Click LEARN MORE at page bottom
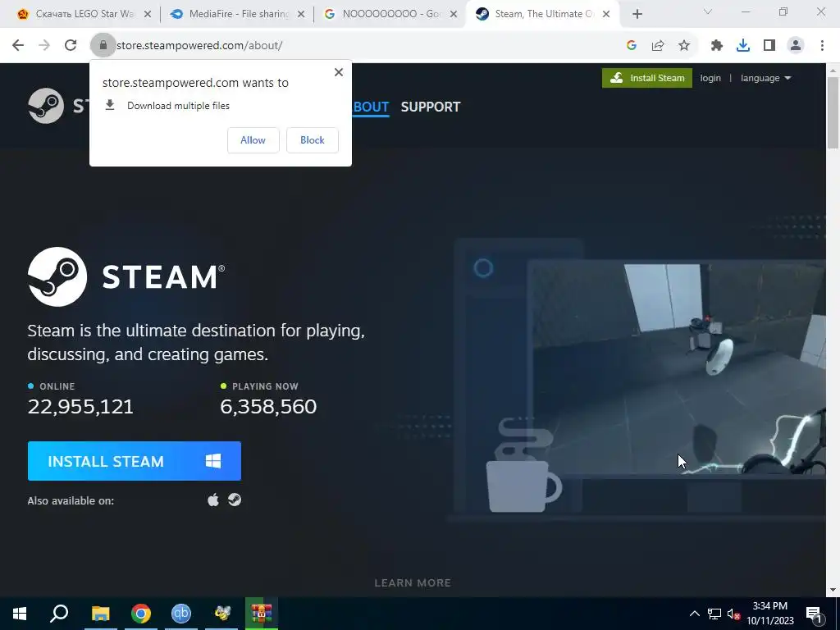840x630 pixels. (x=413, y=583)
